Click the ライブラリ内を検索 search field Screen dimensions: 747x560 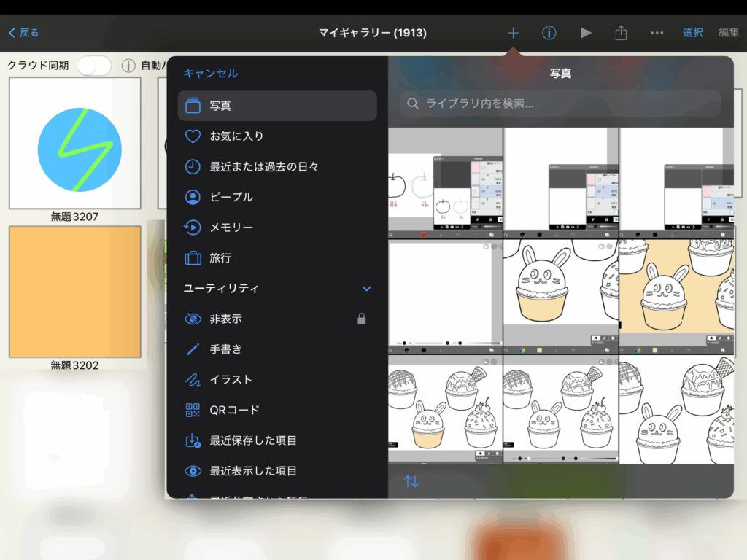[x=560, y=104]
